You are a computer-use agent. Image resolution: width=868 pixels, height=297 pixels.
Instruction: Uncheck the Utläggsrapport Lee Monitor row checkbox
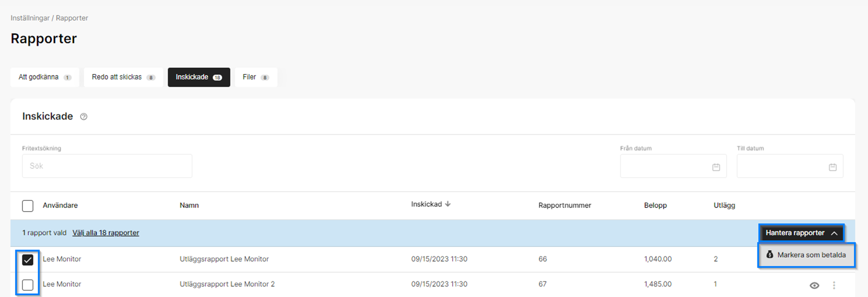[x=28, y=260]
